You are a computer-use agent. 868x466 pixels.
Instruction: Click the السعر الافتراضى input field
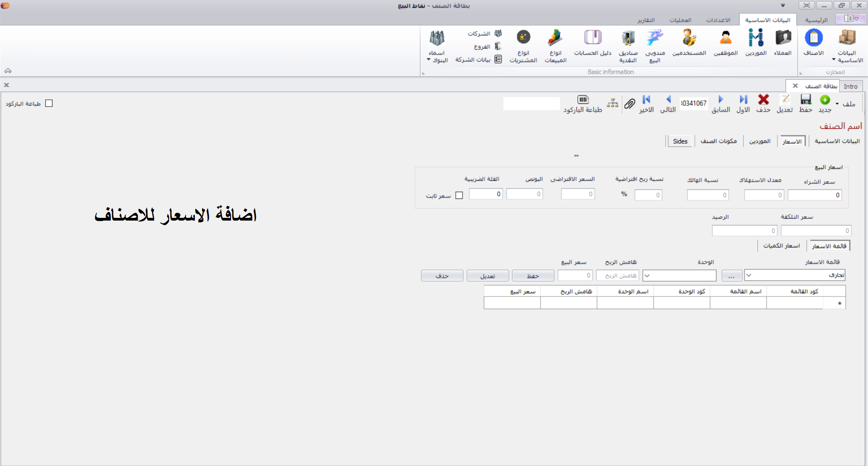point(577,193)
